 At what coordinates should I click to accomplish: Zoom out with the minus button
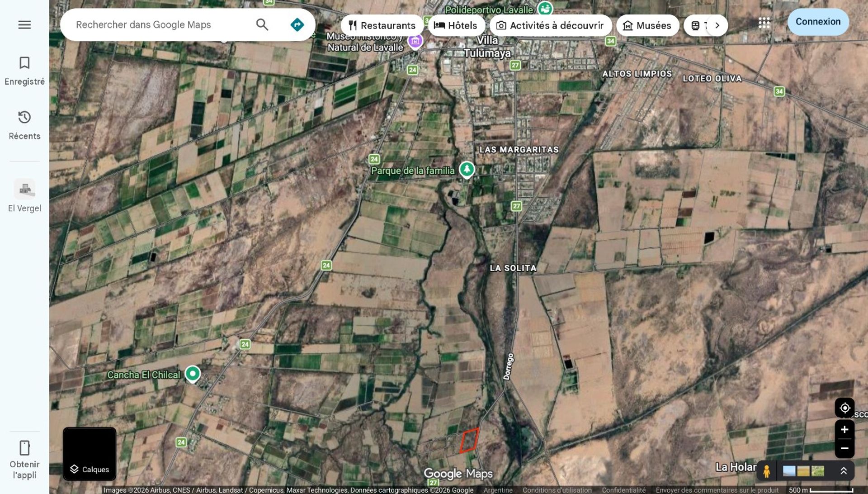(x=844, y=448)
